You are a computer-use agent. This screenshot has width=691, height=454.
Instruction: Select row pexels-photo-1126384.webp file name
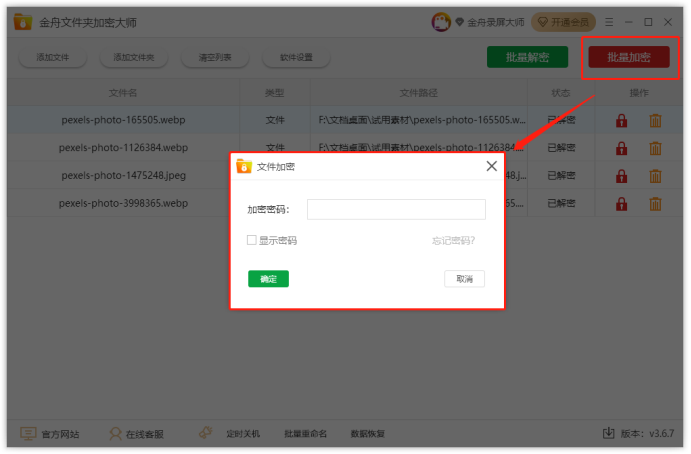pos(123,148)
